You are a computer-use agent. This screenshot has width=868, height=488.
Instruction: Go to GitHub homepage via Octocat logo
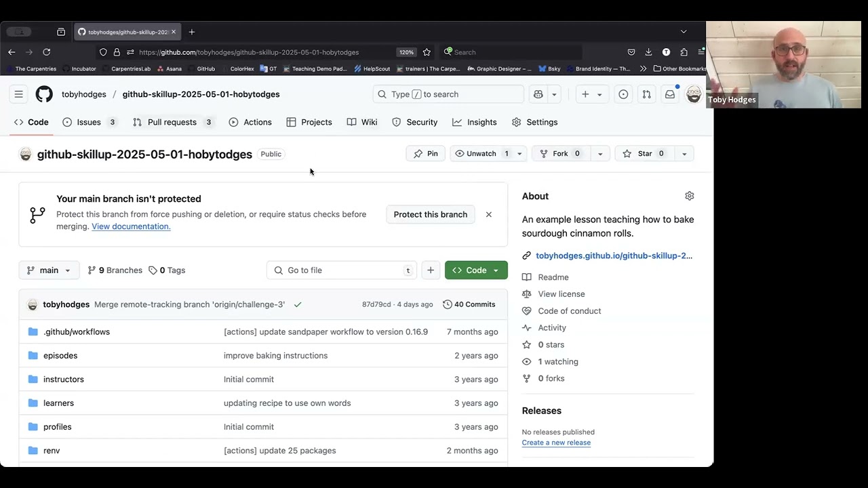(x=44, y=94)
